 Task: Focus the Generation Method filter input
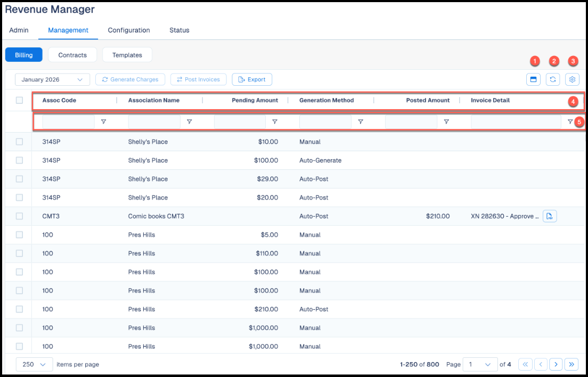[325, 122]
